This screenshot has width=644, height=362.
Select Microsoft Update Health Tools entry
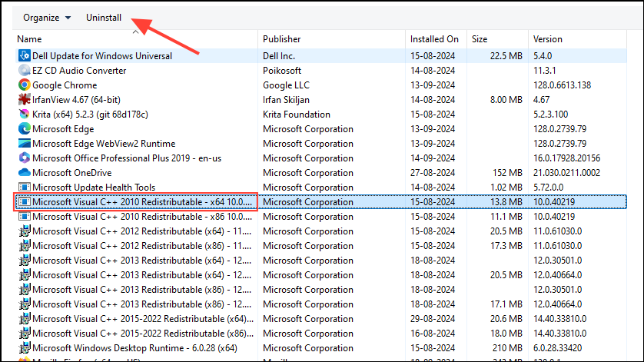pyautogui.click(x=94, y=188)
